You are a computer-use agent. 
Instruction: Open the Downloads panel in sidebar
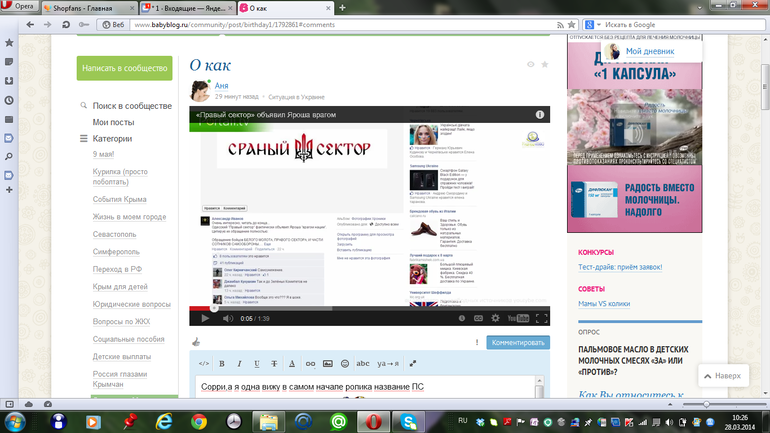pos(9,81)
